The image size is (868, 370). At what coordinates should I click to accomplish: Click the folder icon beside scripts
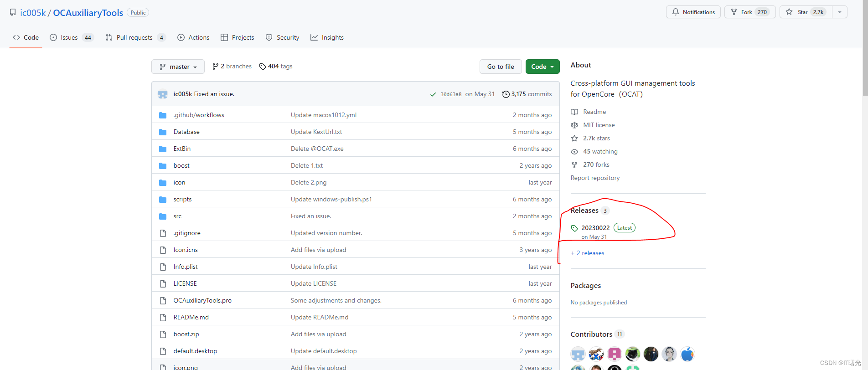coord(163,200)
